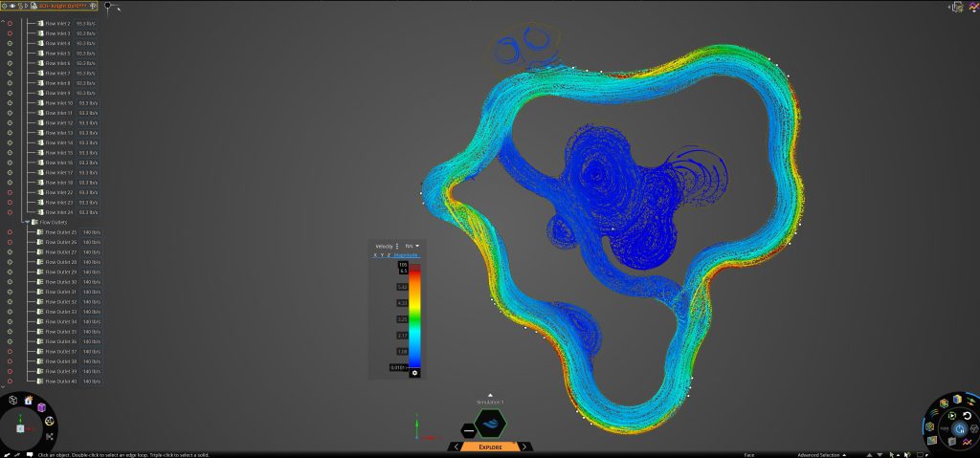980x458 pixels.
Task: Select the X velocity component tab
Action: pos(375,255)
